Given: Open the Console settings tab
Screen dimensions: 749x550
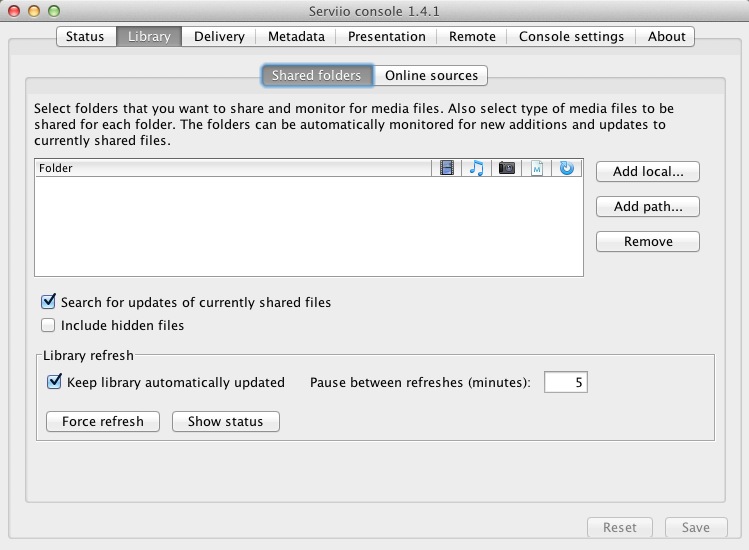Looking at the screenshot, I should pos(571,36).
